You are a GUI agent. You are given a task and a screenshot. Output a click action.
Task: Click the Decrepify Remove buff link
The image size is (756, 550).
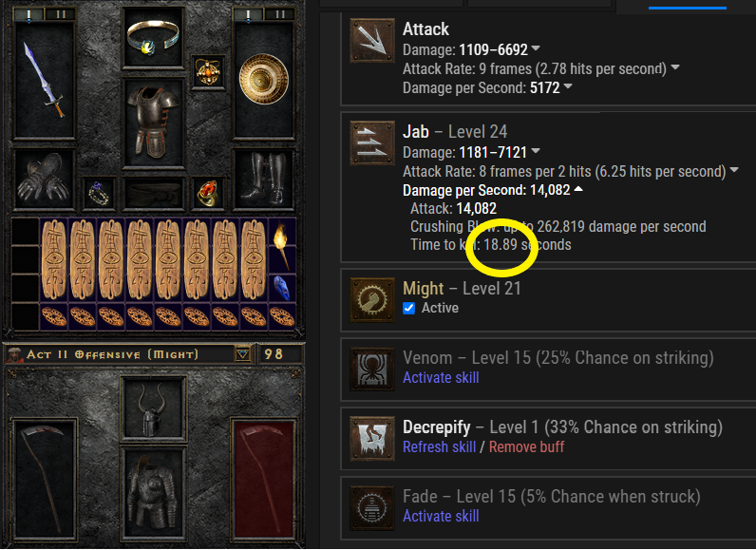pyautogui.click(x=526, y=446)
